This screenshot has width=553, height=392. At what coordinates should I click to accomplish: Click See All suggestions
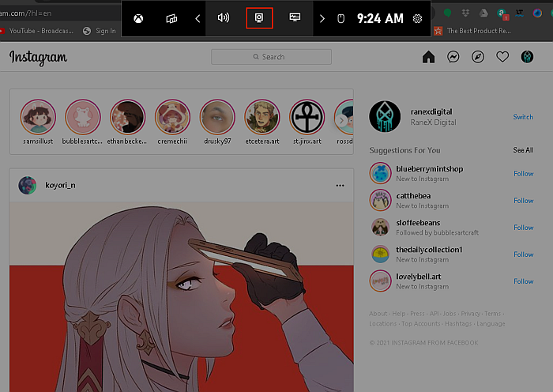click(x=523, y=150)
